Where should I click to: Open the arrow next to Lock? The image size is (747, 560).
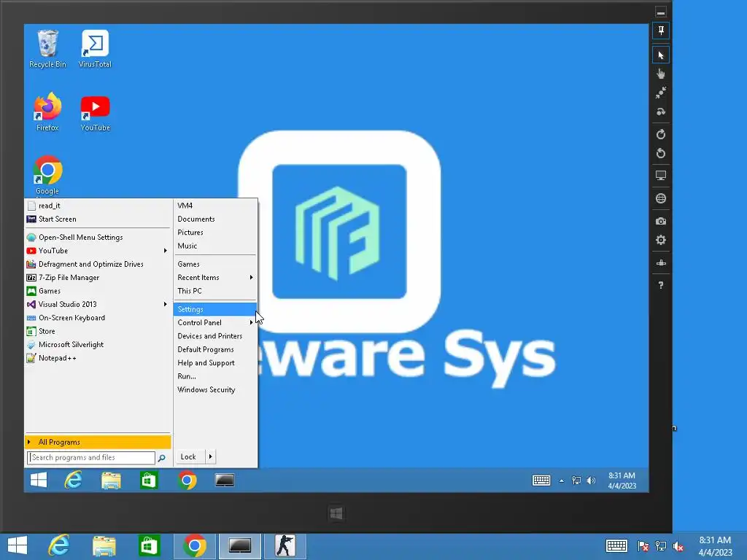210,456
